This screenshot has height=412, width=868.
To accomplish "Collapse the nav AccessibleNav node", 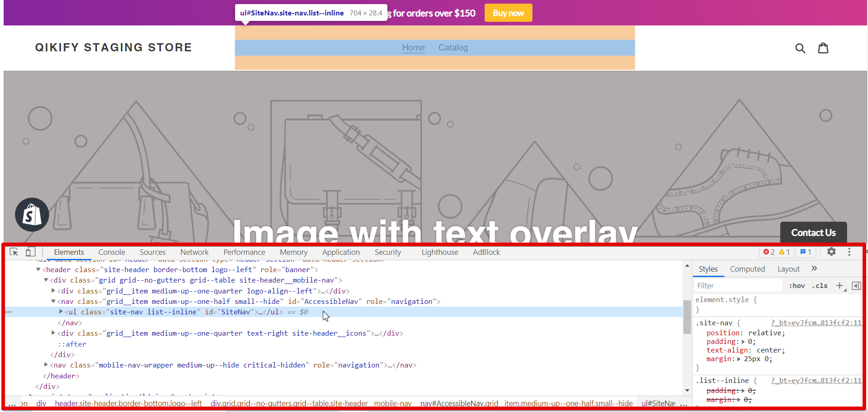I will [x=53, y=301].
